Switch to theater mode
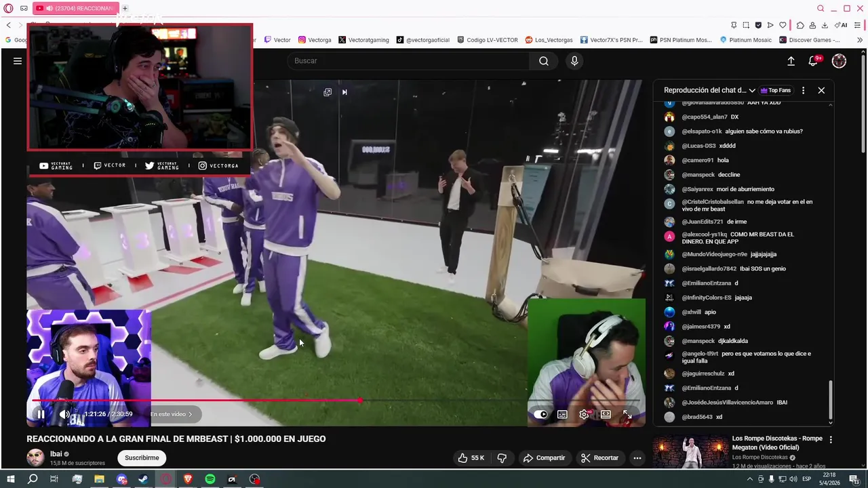Viewport: 868px width, 488px height. pyautogui.click(x=606, y=414)
